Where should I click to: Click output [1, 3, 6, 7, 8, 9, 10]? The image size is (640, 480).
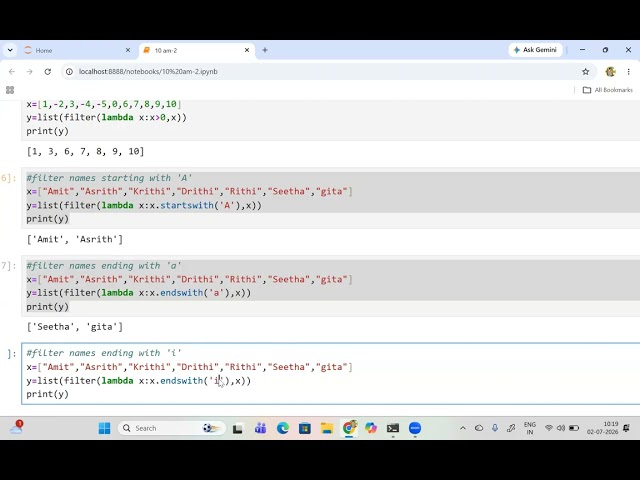pyautogui.click(x=85, y=151)
